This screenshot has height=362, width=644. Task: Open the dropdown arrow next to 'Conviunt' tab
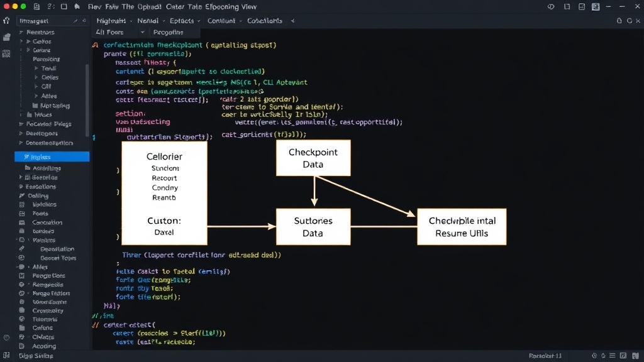click(x=241, y=21)
